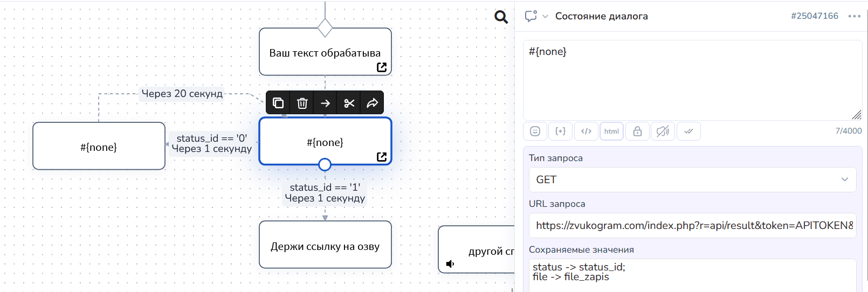Image resolution: width=868 pixels, height=292 pixels.
Task: Copy the selected #{none} block
Action: click(x=278, y=103)
